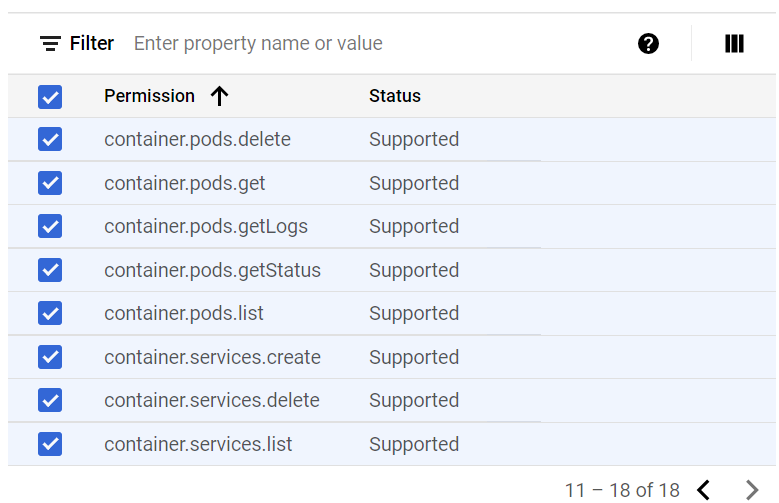Viewport: 779px width, 503px height.
Task: Go to the next page of permissions
Action: (x=752, y=490)
